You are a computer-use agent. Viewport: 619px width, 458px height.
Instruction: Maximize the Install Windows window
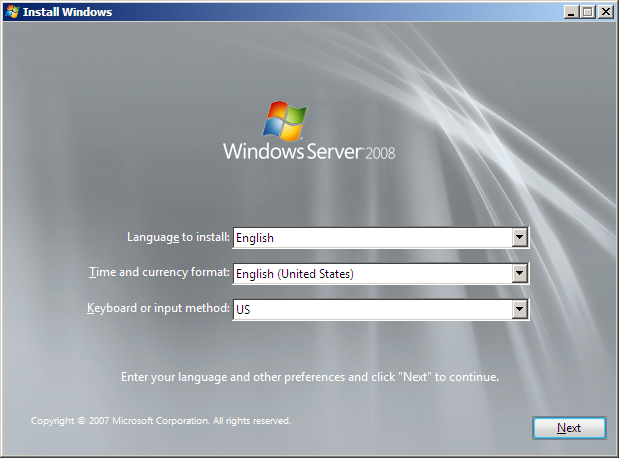pyautogui.click(x=587, y=12)
